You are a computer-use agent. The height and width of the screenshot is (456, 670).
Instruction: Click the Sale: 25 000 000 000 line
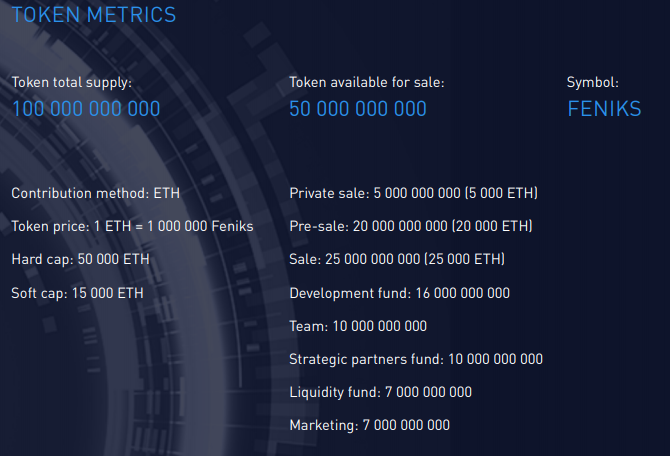click(397, 259)
